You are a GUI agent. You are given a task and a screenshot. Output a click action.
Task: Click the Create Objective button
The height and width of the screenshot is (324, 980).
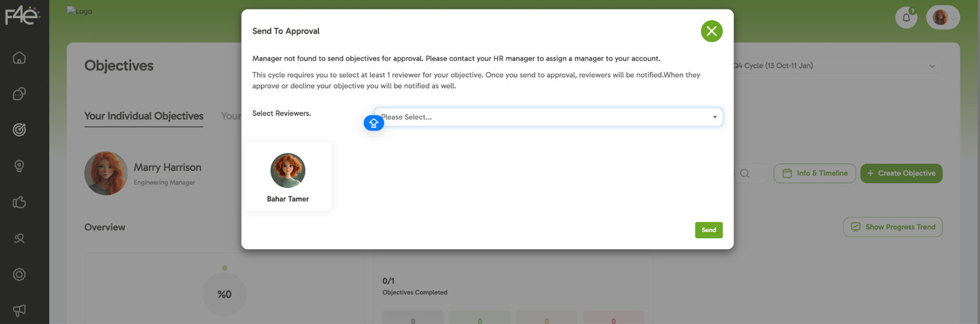[x=901, y=173]
